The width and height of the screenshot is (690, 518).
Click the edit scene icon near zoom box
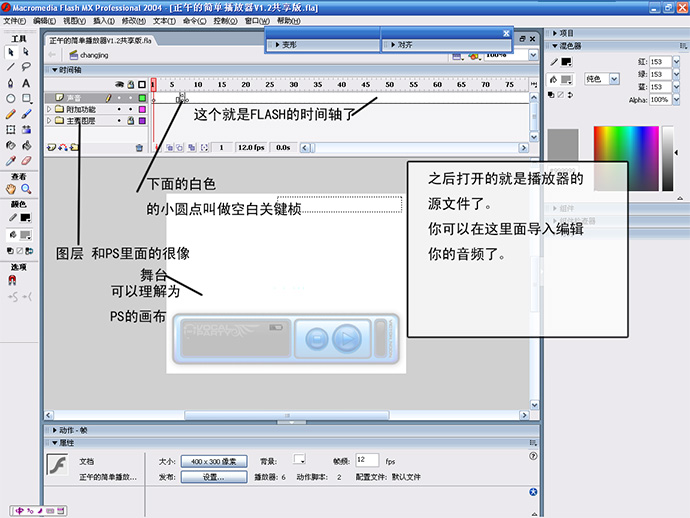point(458,56)
